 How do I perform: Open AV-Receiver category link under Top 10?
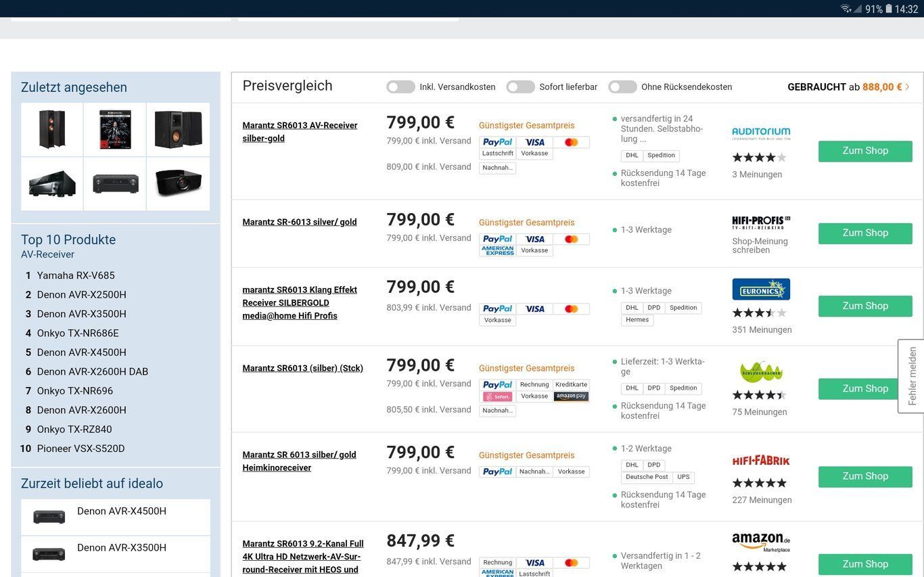coord(47,254)
